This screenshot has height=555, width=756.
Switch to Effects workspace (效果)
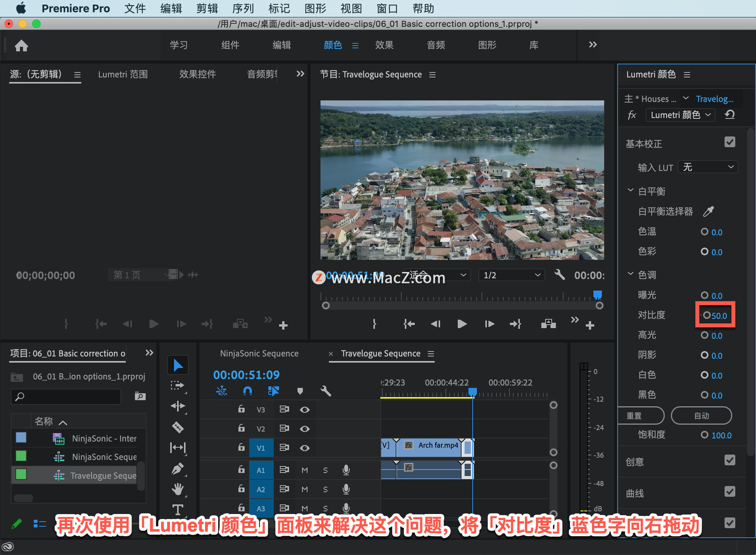[x=384, y=45]
